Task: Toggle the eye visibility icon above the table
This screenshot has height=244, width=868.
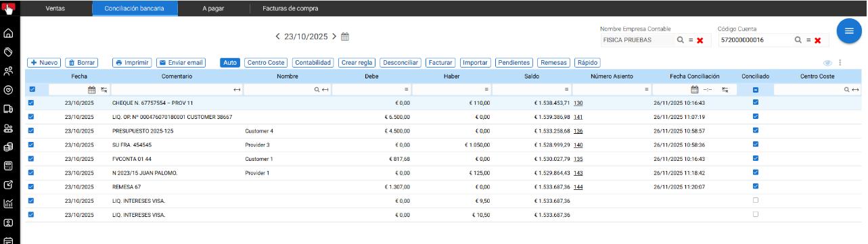Action: 827,63
